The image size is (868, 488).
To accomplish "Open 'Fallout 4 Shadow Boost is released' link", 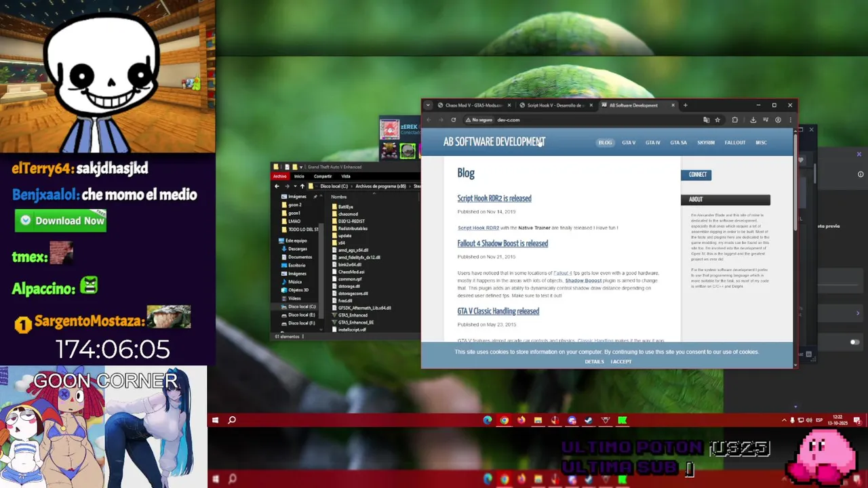I will (502, 243).
